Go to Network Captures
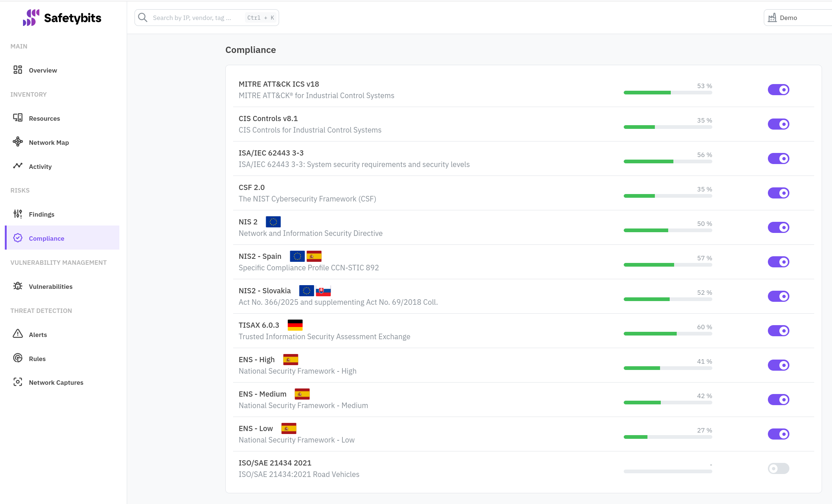The image size is (832, 504). point(62,382)
